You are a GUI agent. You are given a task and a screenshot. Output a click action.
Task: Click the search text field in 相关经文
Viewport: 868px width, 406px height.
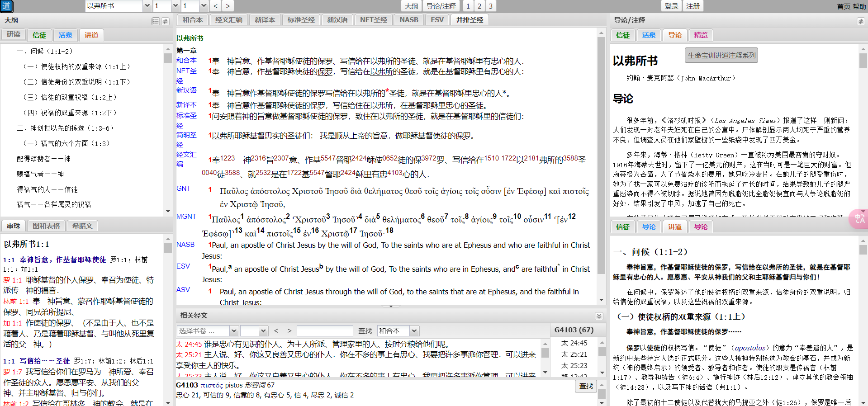324,331
